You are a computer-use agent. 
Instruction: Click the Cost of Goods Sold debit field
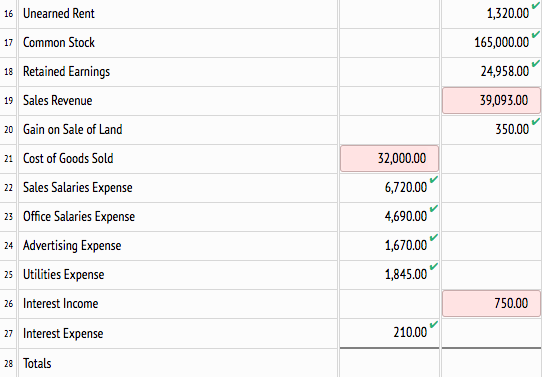389,159
